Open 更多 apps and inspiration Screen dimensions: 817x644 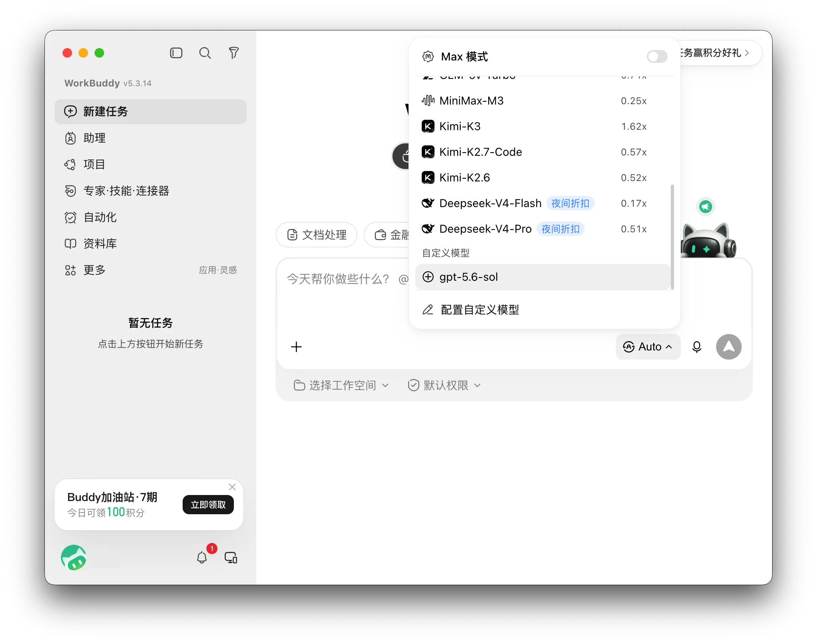click(151, 270)
